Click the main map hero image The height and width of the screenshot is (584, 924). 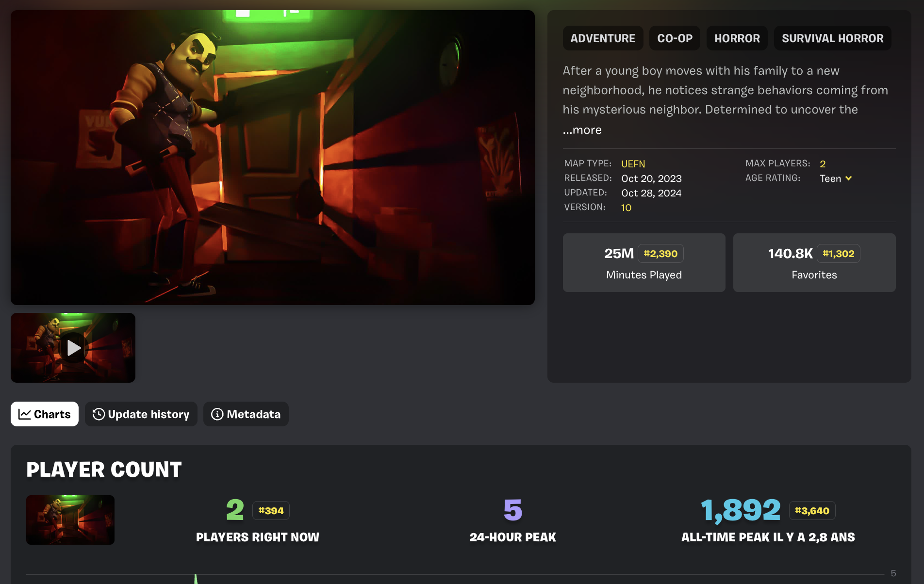273,158
